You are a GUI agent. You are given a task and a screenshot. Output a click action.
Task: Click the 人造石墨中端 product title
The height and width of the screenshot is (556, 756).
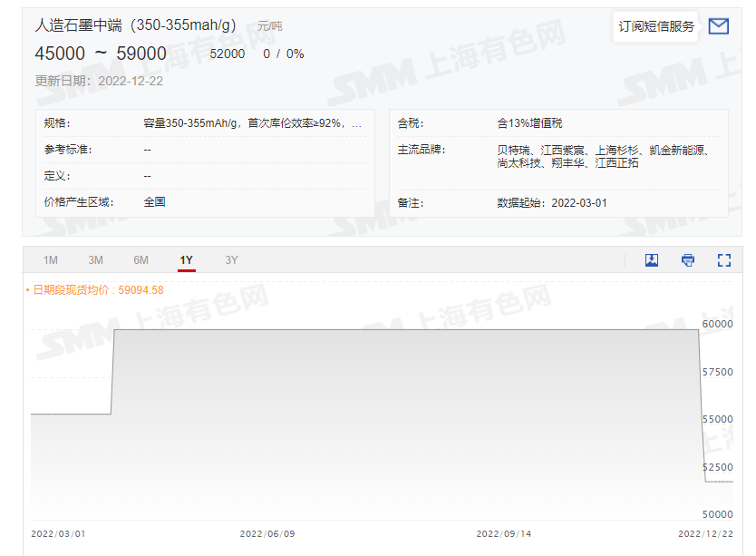[135, 25]
